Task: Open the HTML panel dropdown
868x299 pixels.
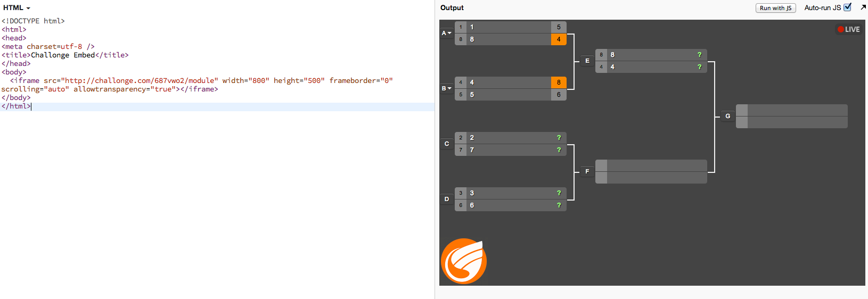Action: (17, 8)
